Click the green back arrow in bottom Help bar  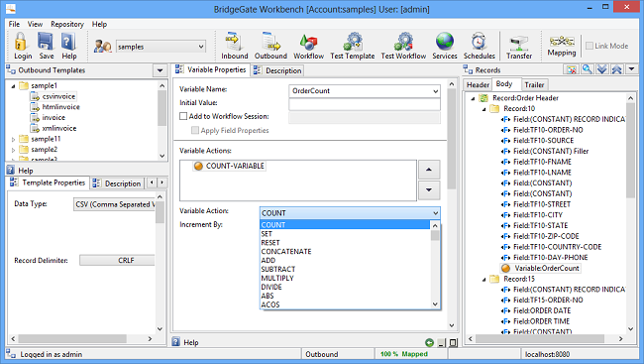point(429,342)
